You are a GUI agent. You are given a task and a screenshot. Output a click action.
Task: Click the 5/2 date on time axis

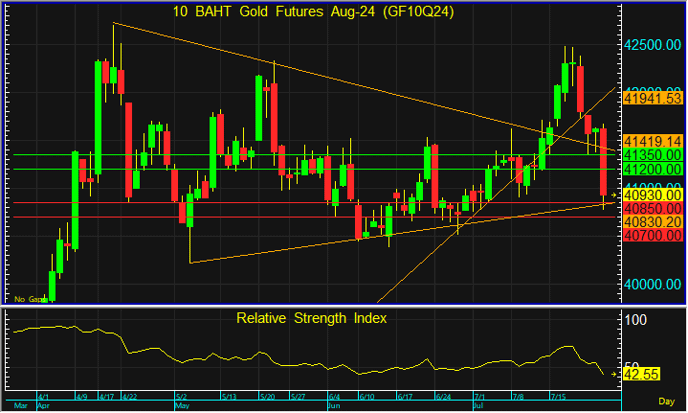[x=182, y=398]
